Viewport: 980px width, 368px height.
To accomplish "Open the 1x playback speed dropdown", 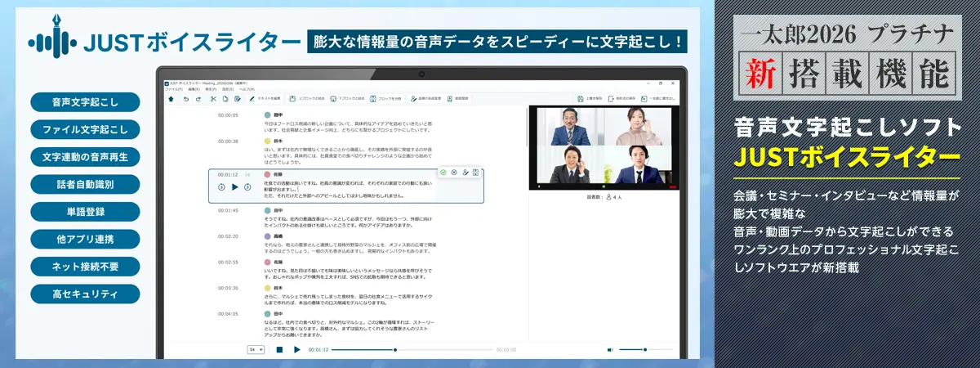I will [x=256, y=349].
